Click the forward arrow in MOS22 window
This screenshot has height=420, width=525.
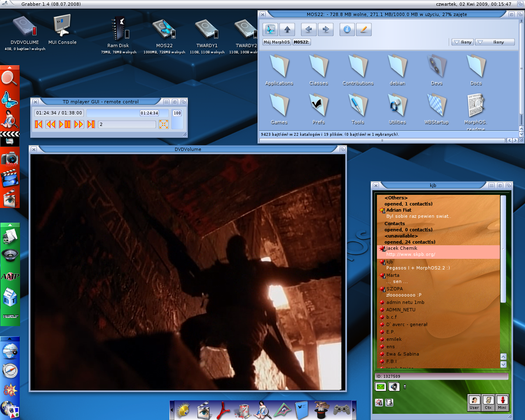tap(326, 30)
